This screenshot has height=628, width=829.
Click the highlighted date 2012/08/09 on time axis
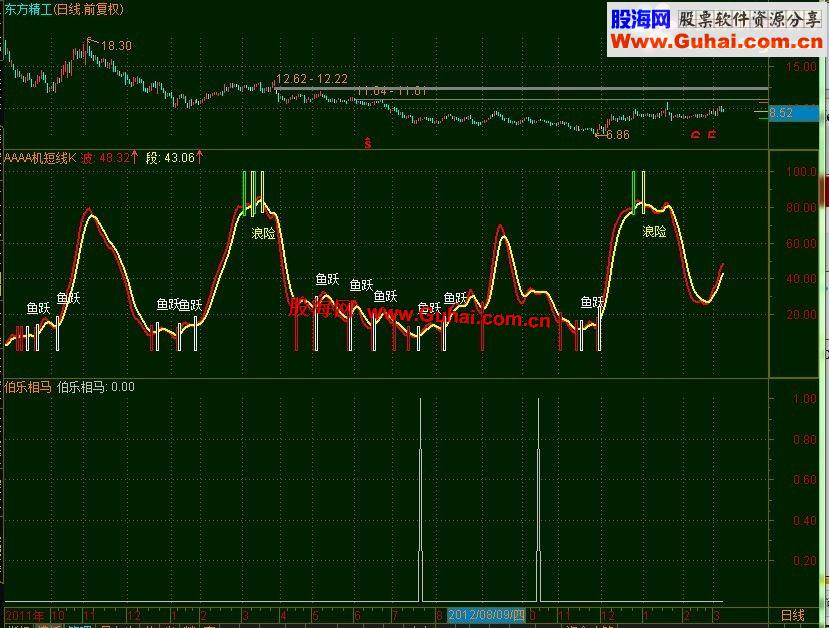486,615
